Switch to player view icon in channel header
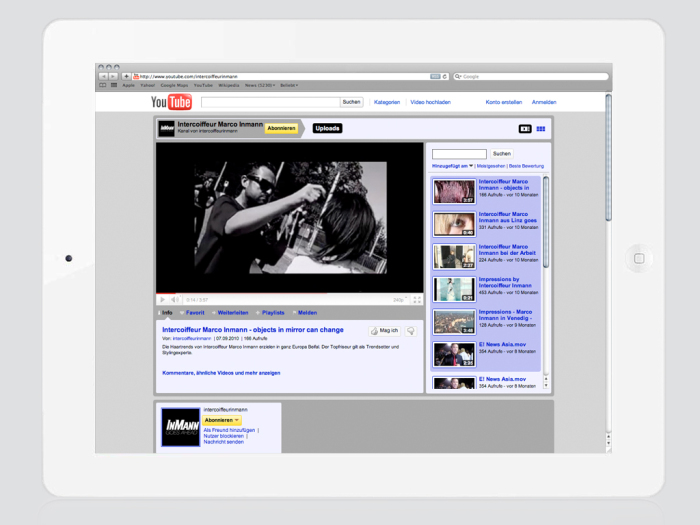Image resolution: width=700 pixels, height=525 pixels. click(x=525, y=129)
